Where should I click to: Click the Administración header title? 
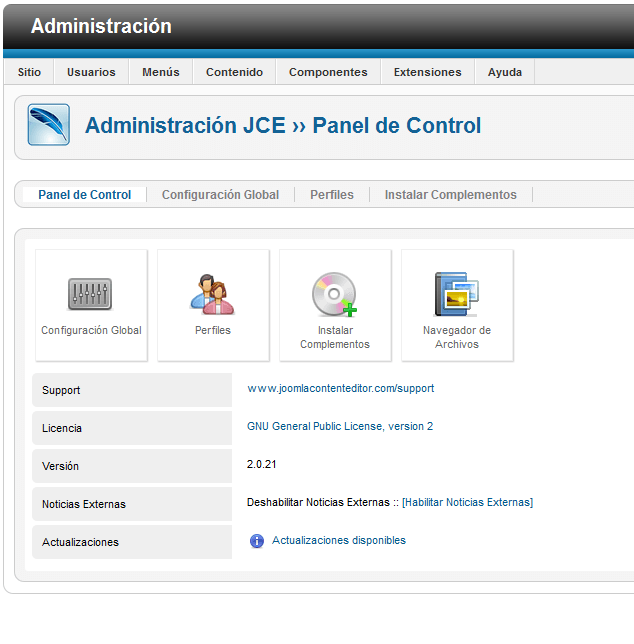101,26
